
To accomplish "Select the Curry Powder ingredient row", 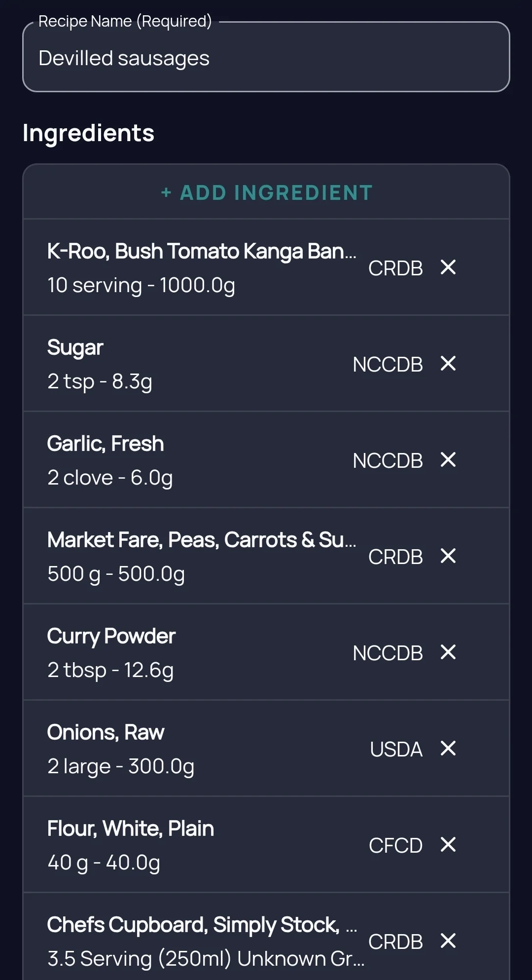I will click(266, 652).
